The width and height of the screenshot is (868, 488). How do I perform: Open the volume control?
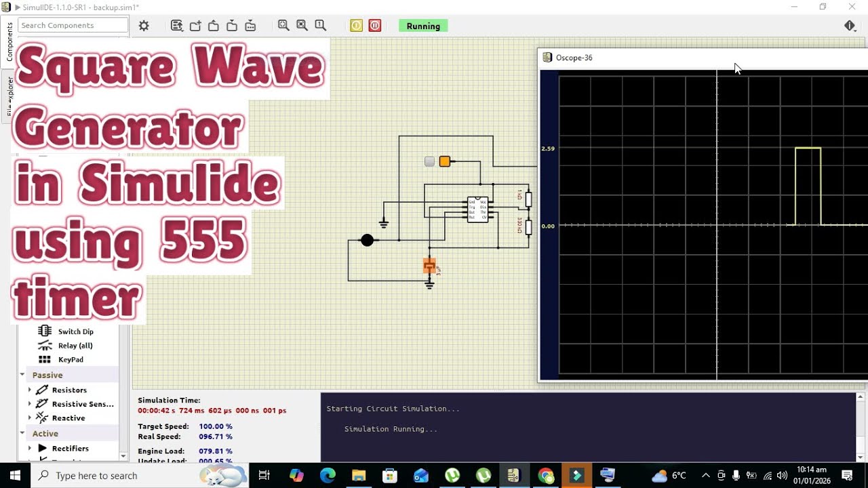(782, 475)
